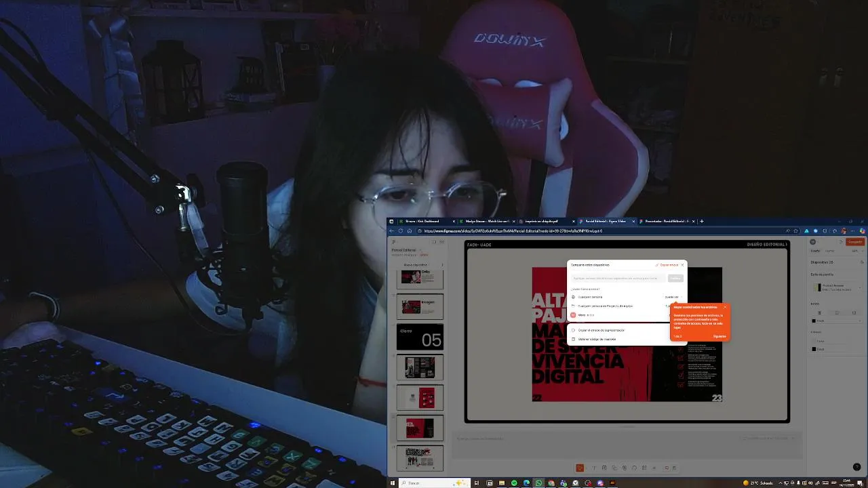Click the black swatch at the panel bottom

coord(814,349)
